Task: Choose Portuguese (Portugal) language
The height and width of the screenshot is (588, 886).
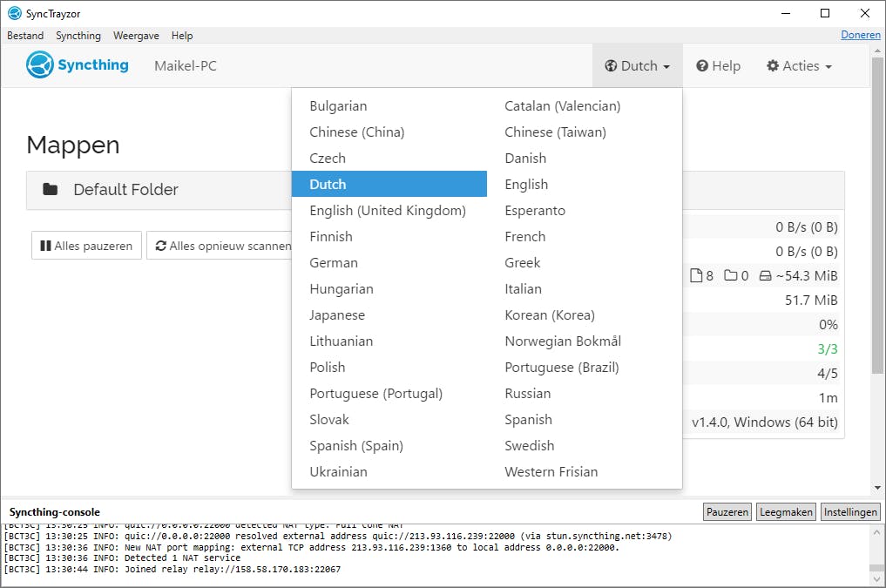Action: click(x=389, y=393)
